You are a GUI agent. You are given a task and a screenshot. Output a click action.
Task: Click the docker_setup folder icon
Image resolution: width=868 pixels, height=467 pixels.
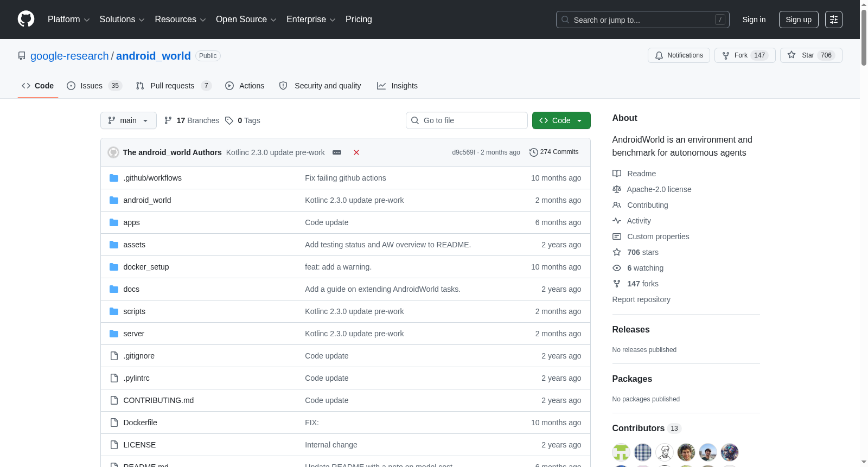tap(114, 267)
